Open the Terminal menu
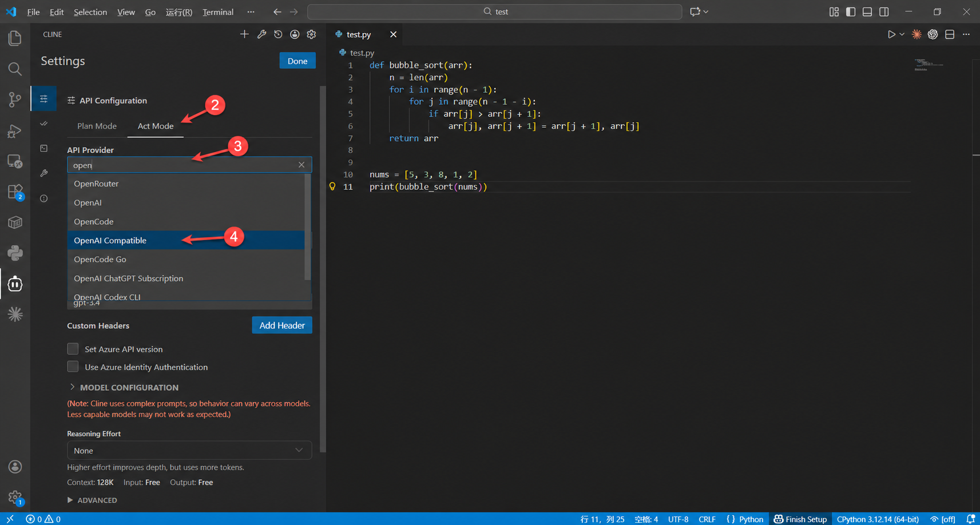 (x=218, y=11)
